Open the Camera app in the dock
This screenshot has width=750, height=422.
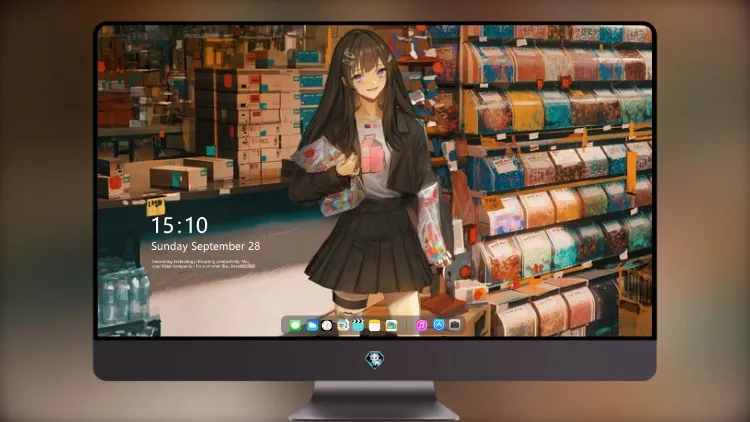tap(455, 325)
